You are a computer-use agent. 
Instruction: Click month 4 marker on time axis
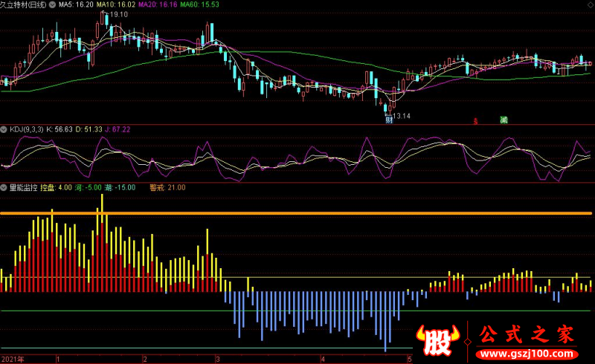coord(323,359)
